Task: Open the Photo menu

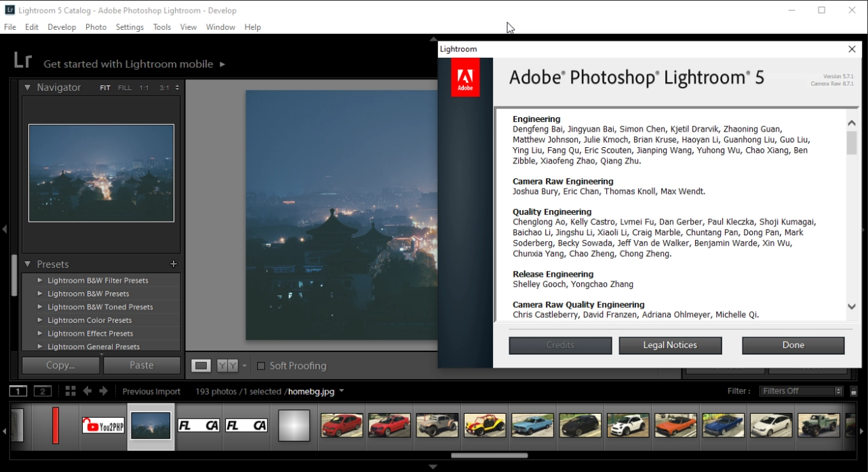Action: coord(96,27)
